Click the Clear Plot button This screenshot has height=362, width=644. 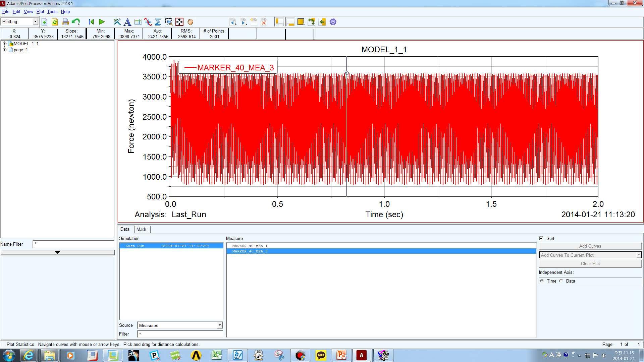(x=590, y=263)
